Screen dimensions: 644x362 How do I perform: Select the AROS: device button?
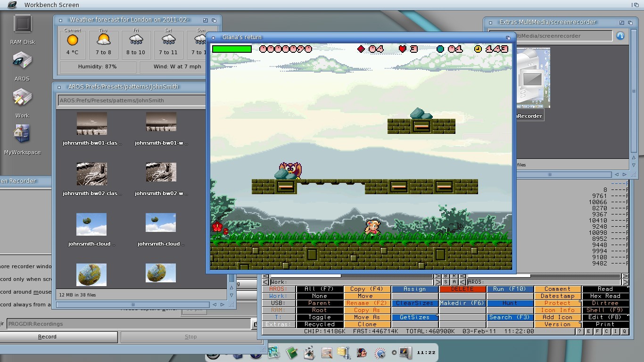click(x=278, y=289)
